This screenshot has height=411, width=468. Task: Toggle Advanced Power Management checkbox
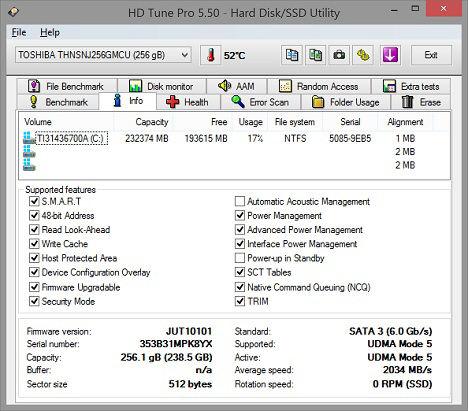240,230
